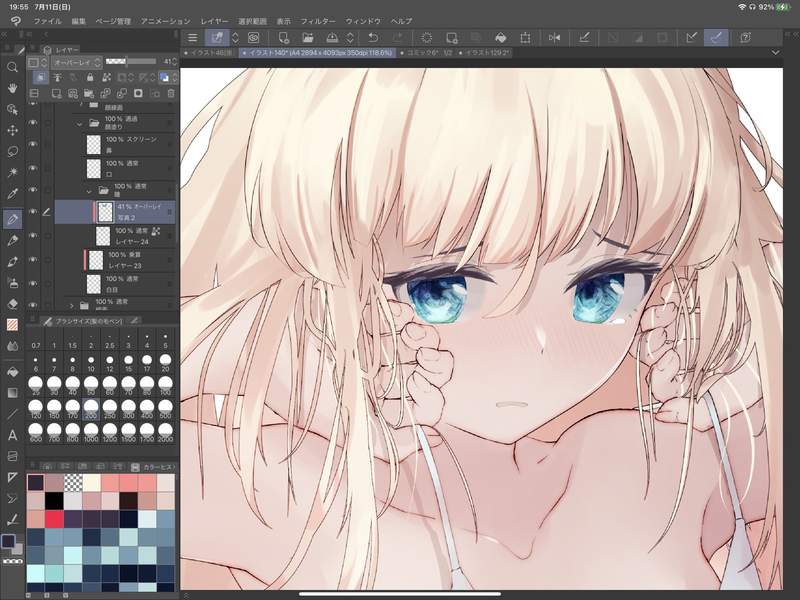Select the Hand move tool
This screenshot has height=600, width=800.
[x=13, y=88]
